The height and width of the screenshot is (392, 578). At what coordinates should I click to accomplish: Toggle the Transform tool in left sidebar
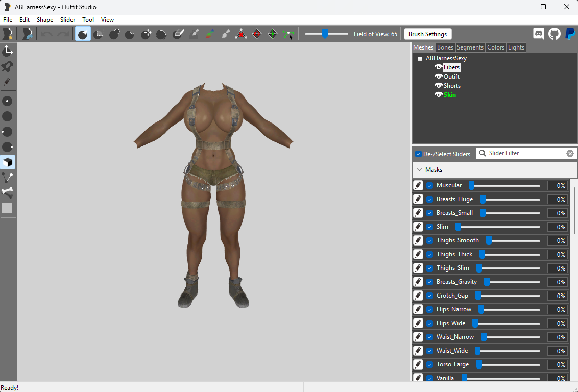point(7,51)
